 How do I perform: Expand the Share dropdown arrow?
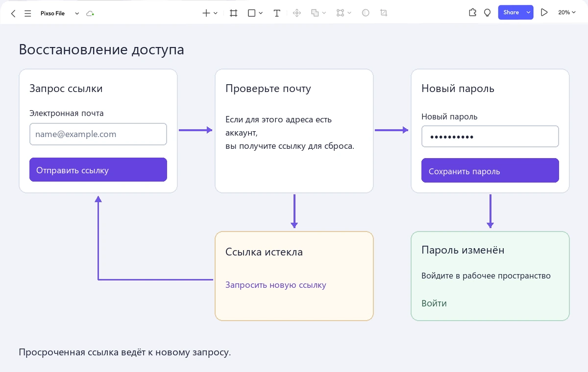tap(528, 13)
